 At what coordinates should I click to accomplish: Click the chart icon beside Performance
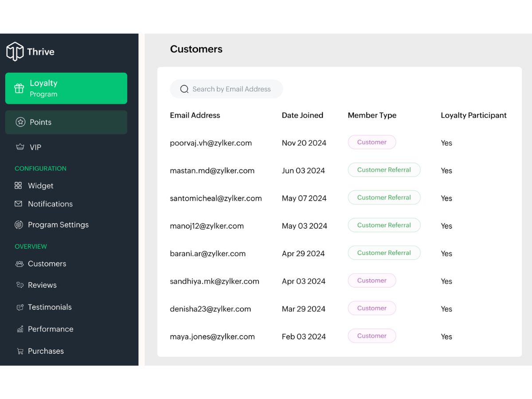(20, 329)
